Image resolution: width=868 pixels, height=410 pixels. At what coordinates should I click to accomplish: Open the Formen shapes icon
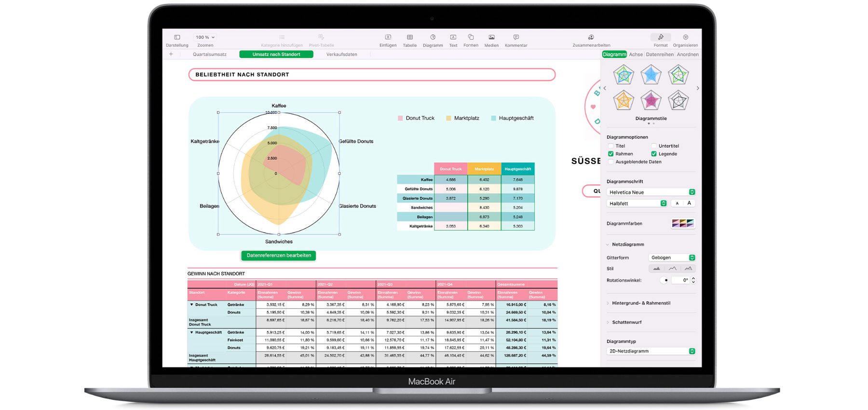pyautogui.click(x=471, y=38)
